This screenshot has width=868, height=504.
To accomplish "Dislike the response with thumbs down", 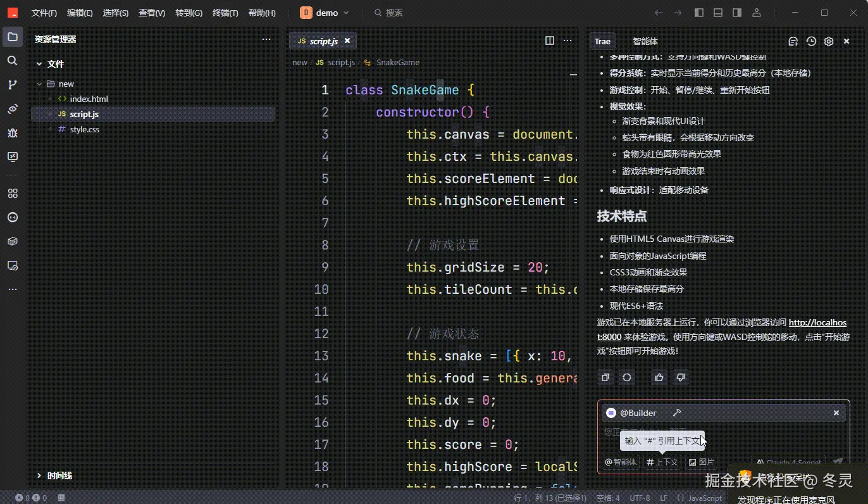I will pyautogui.click(x=681, y=377).
